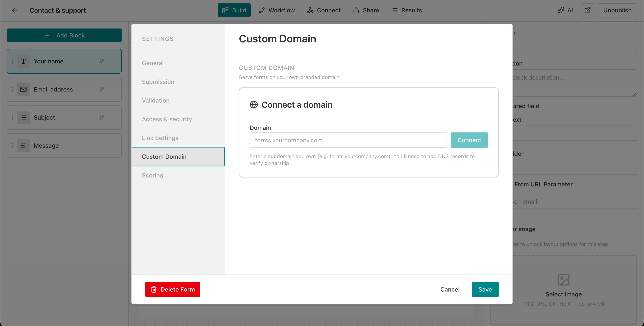Open the Connect integrations view
The height and width of the screenshot is (326, 644).
tap(324, 10)
